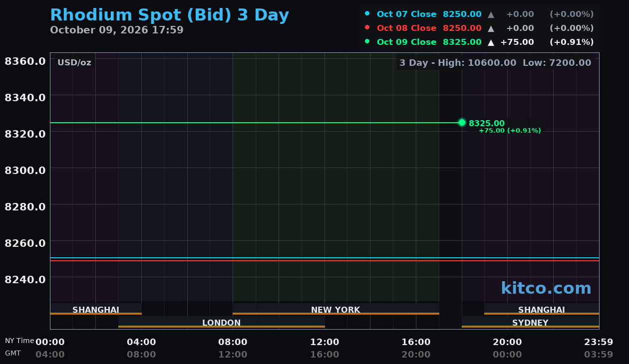Click the 8280.0 y-axis label

point(25,206)
